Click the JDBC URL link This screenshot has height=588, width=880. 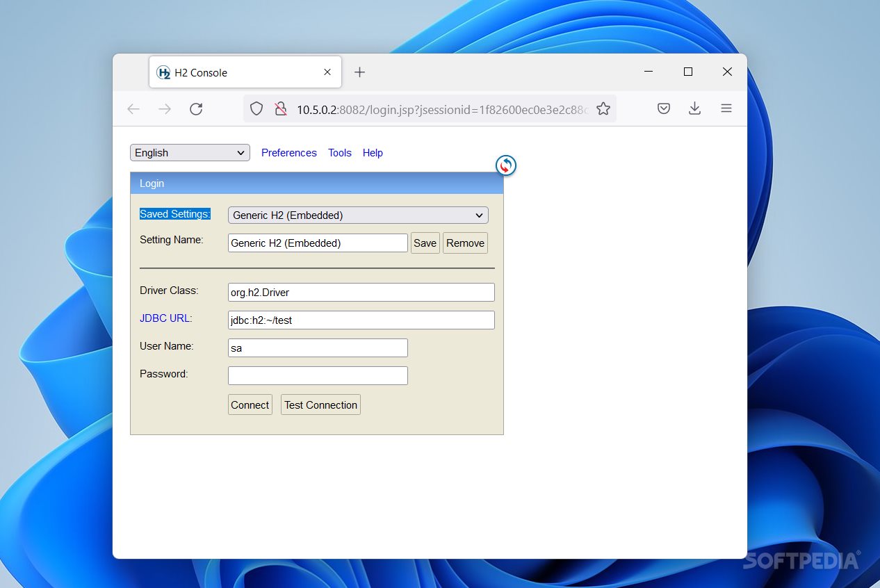click(165, 318)
